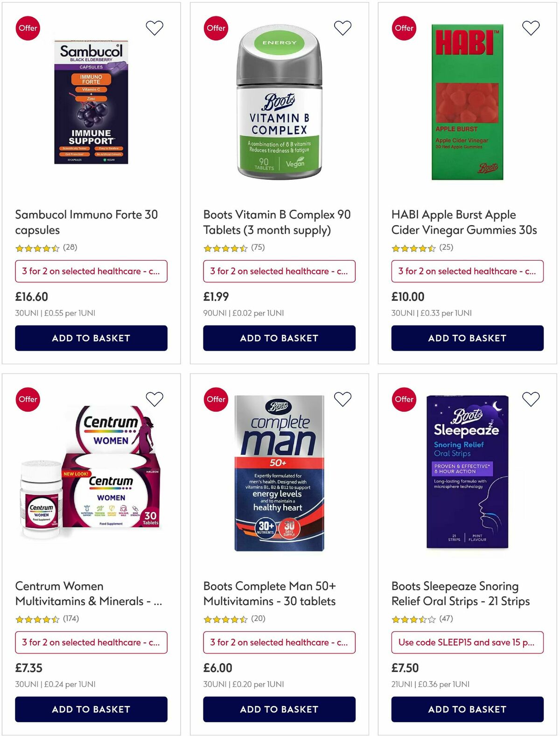Add Centrum Women Multivitamins to basket

(x=91, y=709)
